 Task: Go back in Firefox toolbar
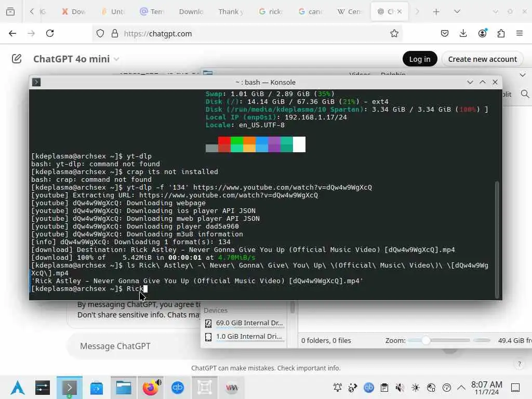(12, 33)
